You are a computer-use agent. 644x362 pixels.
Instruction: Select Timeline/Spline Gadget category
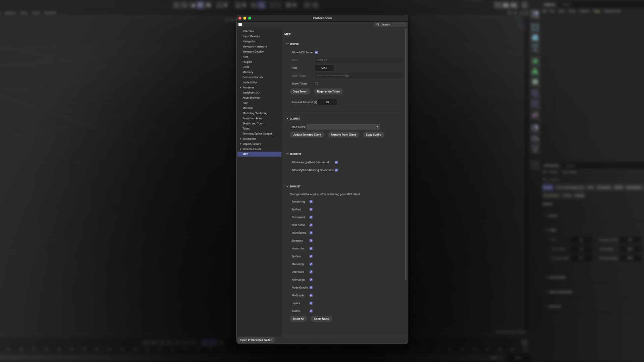(x=257, y=134)
